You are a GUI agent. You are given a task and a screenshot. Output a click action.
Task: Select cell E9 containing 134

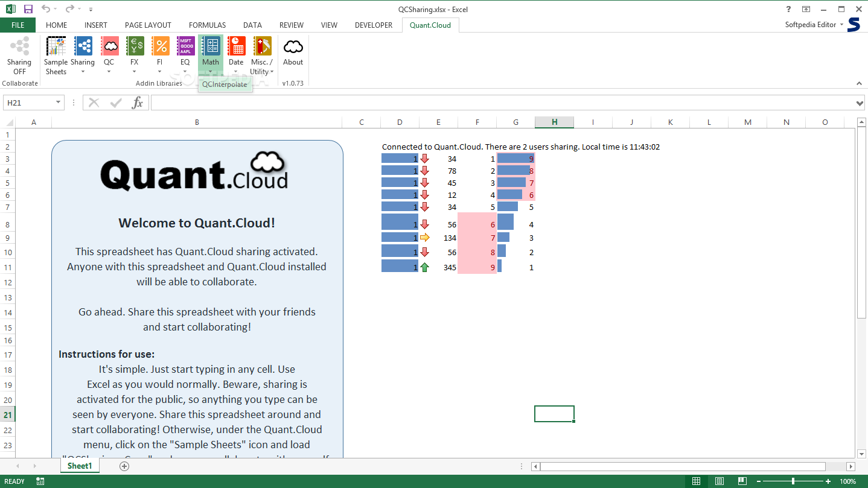coord(438,238)
